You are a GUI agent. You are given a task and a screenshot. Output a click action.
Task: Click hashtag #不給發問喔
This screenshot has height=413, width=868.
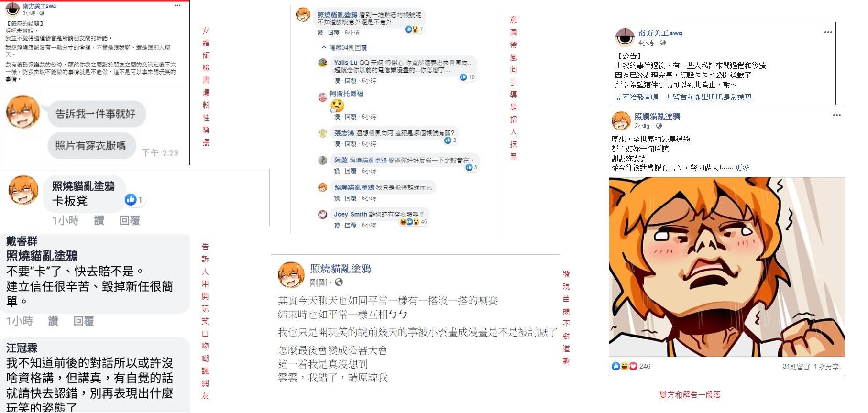[637, 97]
